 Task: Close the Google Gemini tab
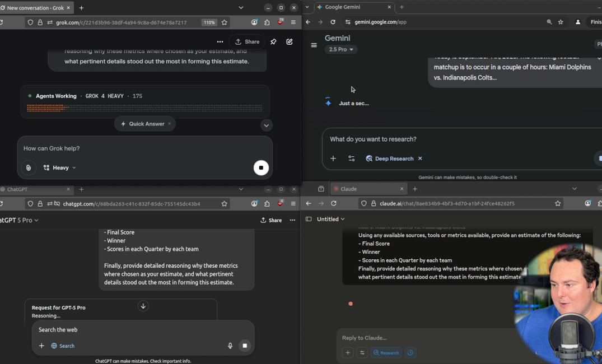[389, 7]
